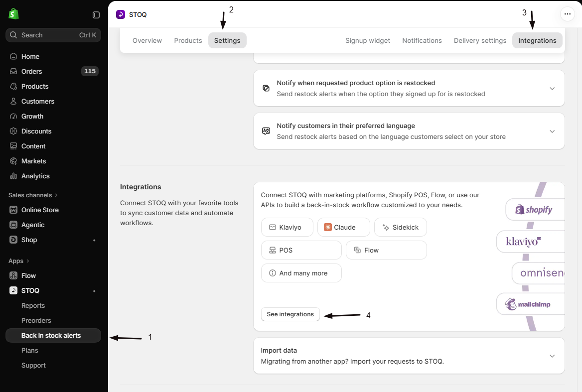582x392 pixels.
Task: Click the Shopify logo card in illustration
Action: (535, 210)
